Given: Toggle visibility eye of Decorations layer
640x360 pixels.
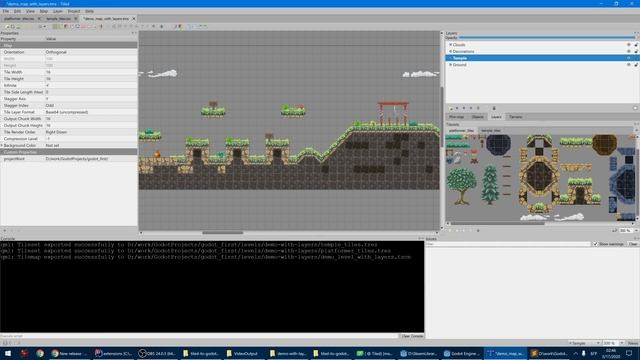Looking at the screenshot, I should (x=629, y=51).
